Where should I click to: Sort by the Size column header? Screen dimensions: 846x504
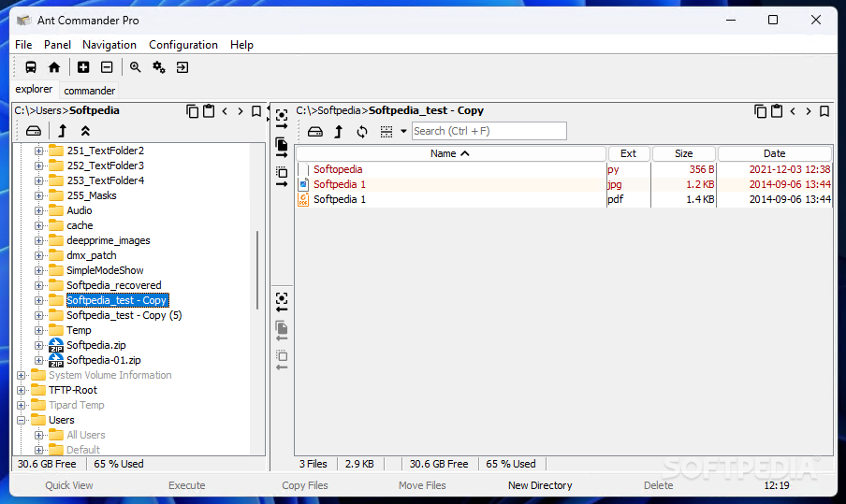click(x=683, y=153)
